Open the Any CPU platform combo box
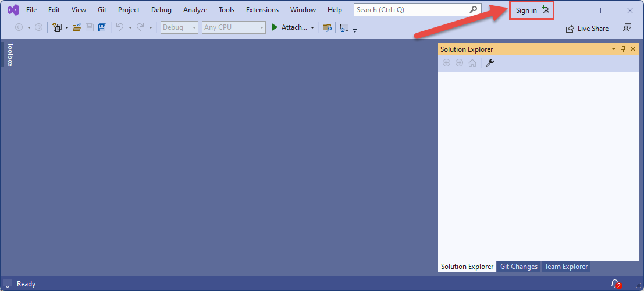This screenshot has width=644, height=291. pos(233,27)
